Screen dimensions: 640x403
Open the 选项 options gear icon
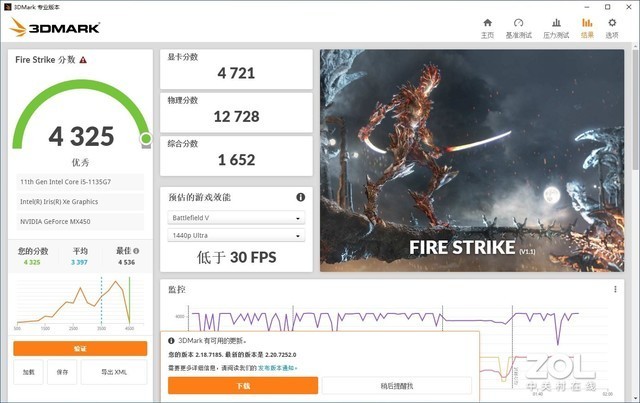point(612,28)
